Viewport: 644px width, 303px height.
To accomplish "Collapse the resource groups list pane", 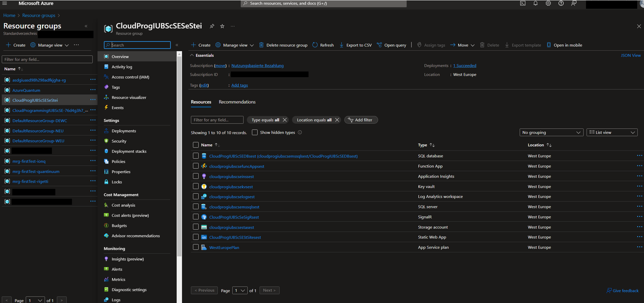I will (x=86, y=26).
